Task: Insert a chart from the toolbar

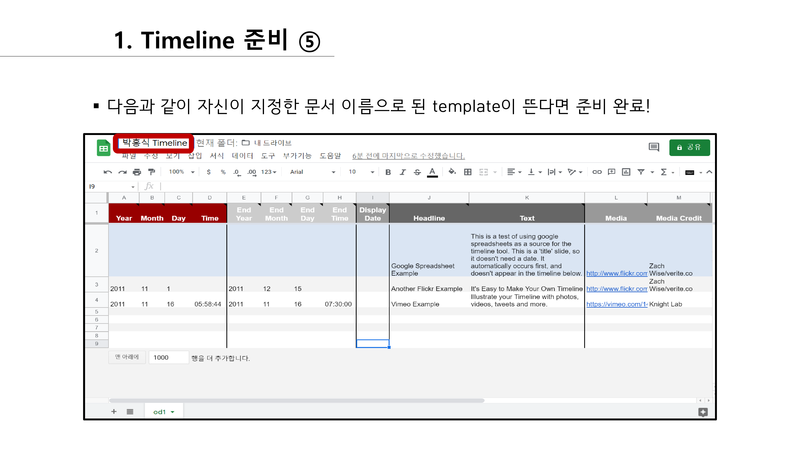Action: coord(626,172)
